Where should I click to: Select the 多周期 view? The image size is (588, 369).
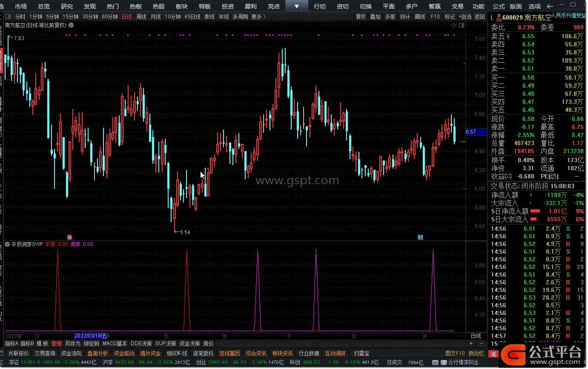[240, 17]
